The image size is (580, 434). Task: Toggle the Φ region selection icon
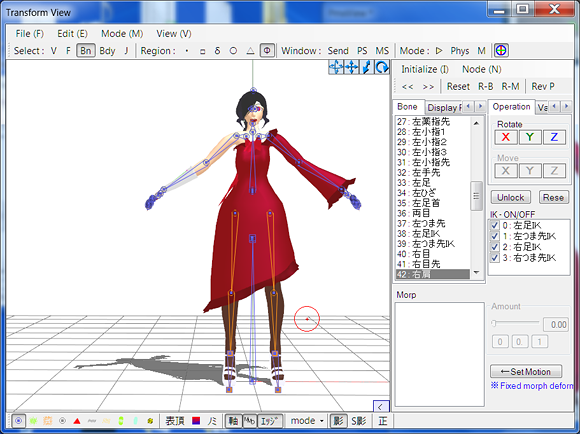pos(267,51)
